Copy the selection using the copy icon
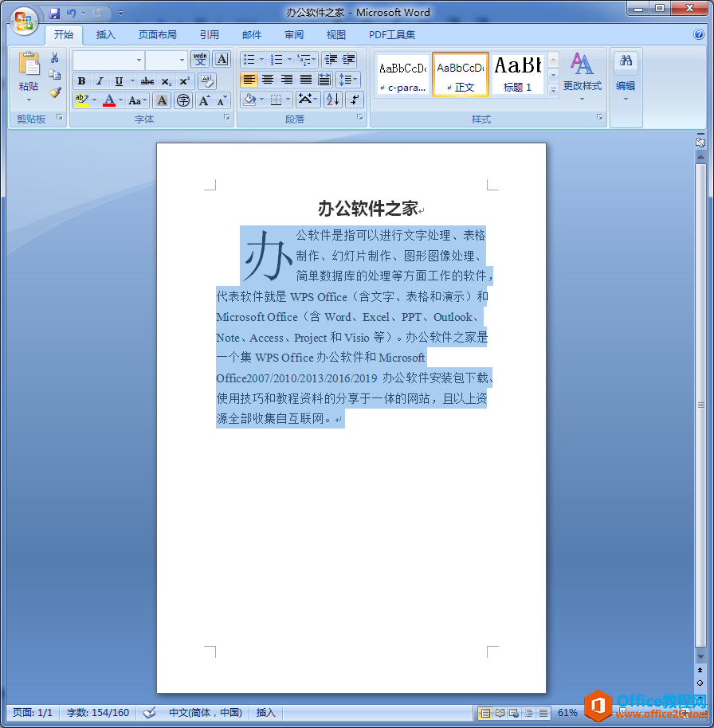Viewport: 714px width, 728px height. pos(55,74)
